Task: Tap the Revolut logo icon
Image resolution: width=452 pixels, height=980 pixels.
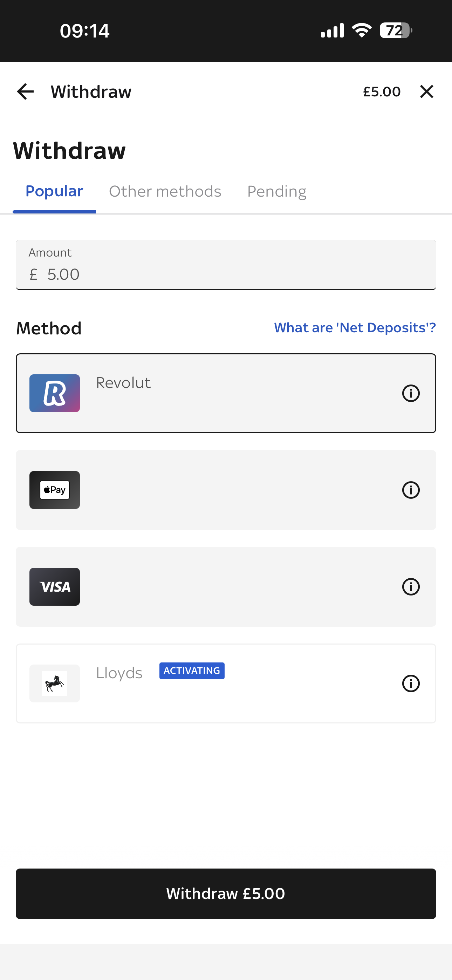Action: (x=55, y=393)
